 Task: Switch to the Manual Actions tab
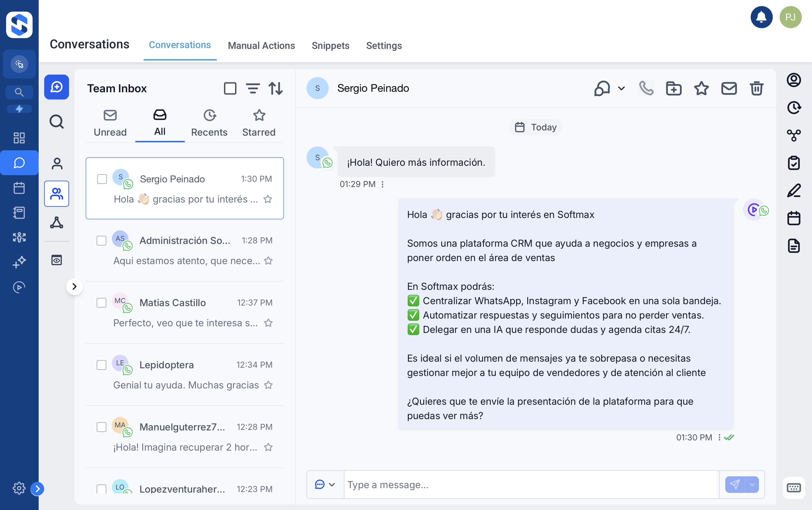point(261,46)
